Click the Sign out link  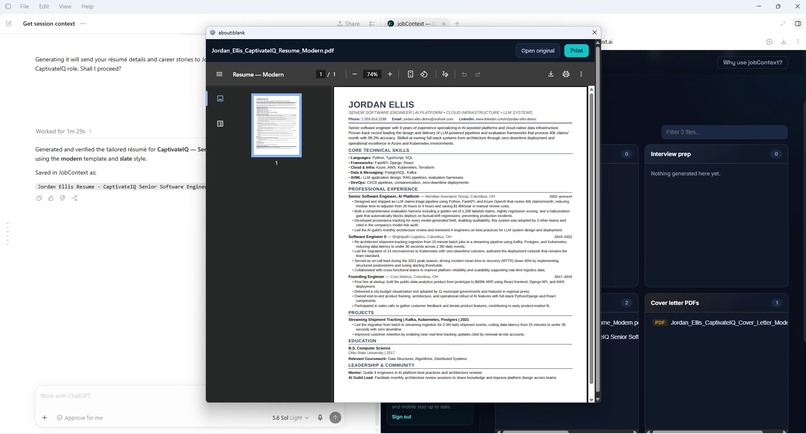pyautogui.click(x=401, y=417)
